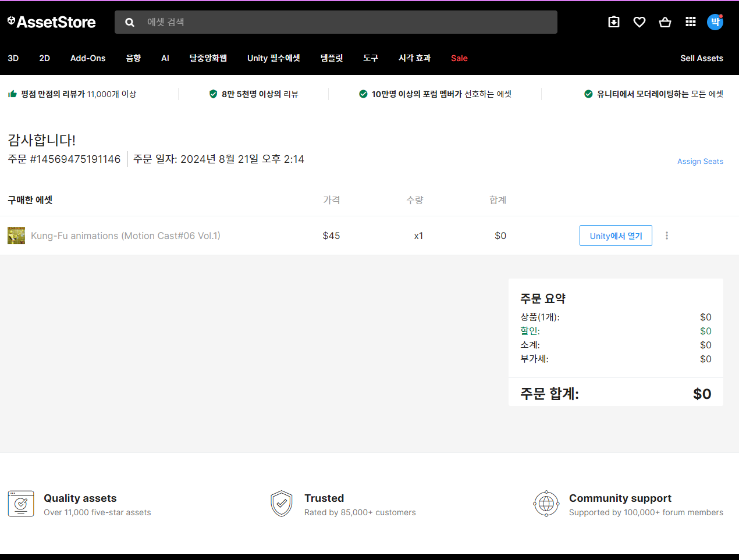
Task: Click the thumbs-up review icon
Action: (12, 94)
